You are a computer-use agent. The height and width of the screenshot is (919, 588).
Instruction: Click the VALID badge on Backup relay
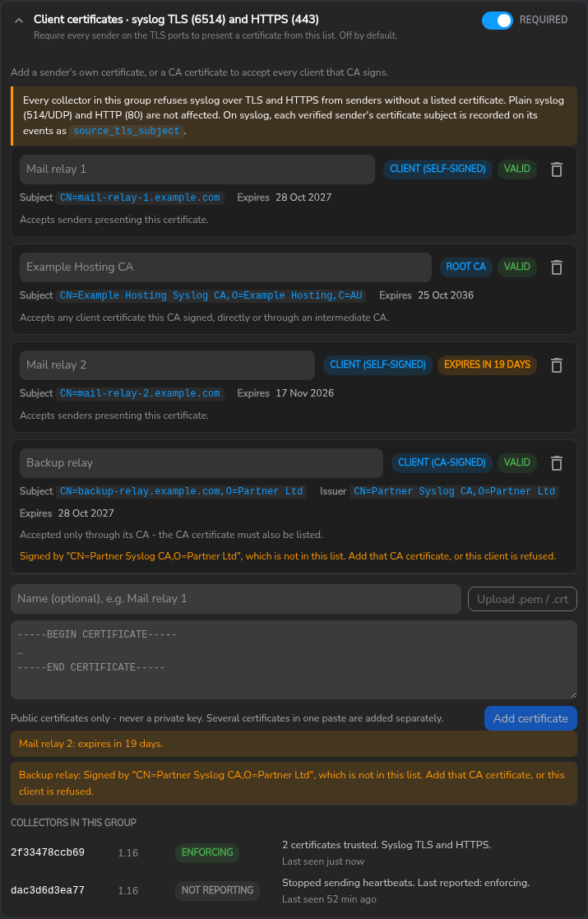(x=517, y=462)
